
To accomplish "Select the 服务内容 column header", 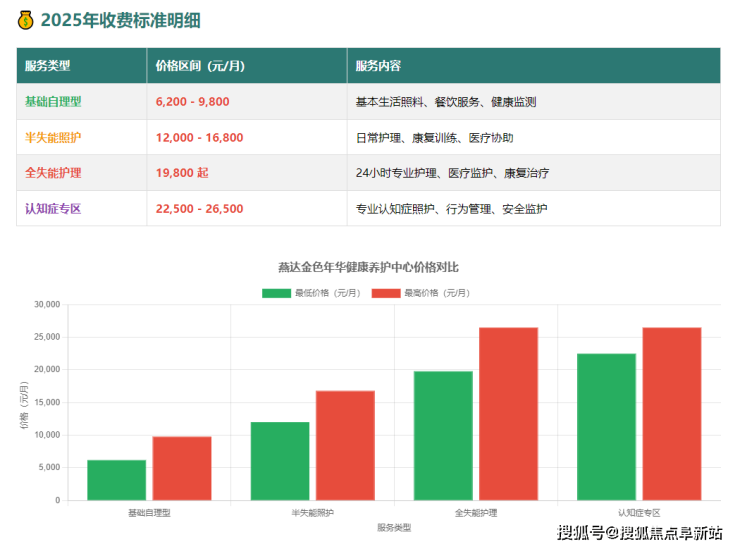I will [378, 66].
